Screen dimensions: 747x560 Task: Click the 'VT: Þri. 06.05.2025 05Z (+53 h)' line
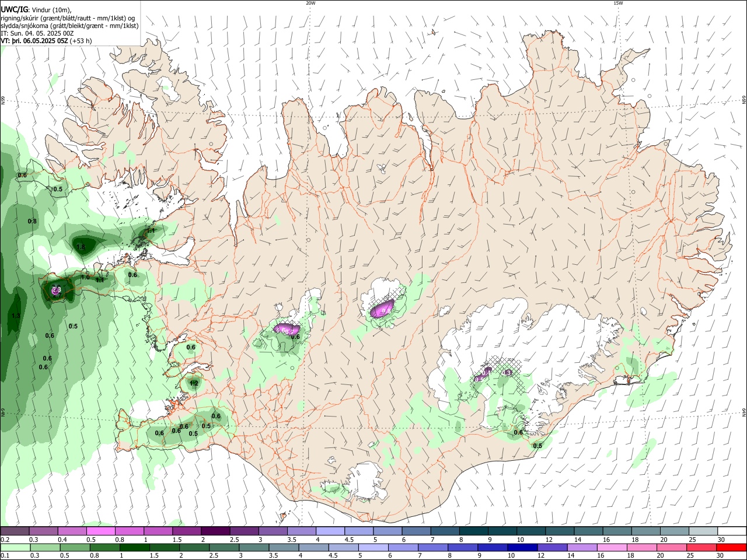click(47, 41)
